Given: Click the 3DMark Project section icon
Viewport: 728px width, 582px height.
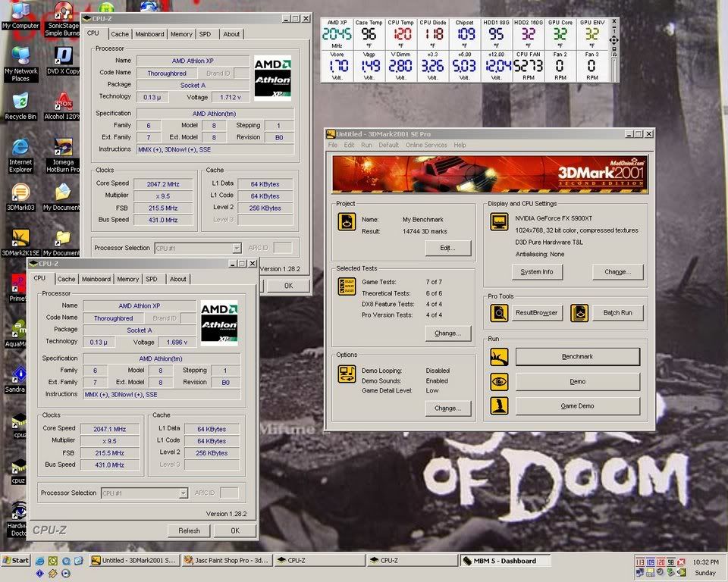Looking at the screenshot, I should (x=347, y=222).
